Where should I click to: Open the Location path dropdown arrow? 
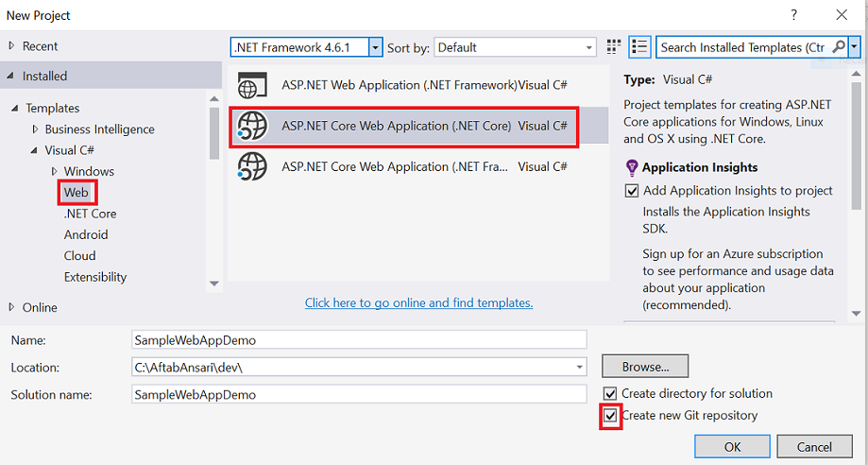579,367
